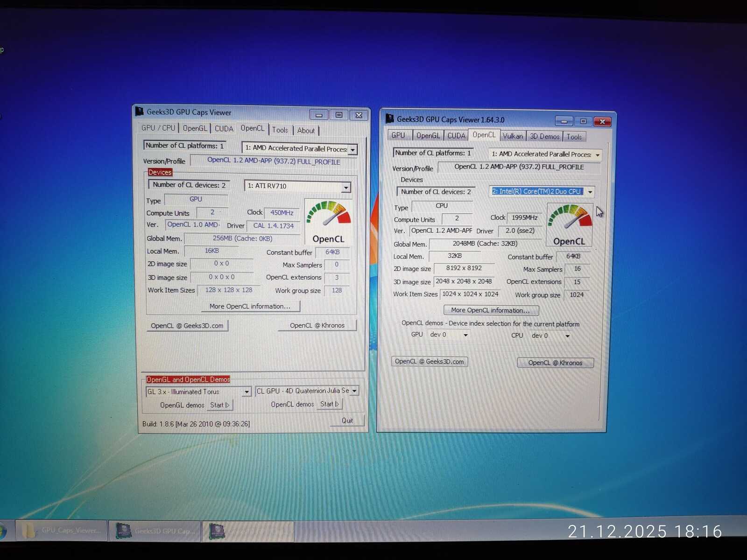Maximize the Build 1.8.6 GPU Caps Viewer window

339,115
